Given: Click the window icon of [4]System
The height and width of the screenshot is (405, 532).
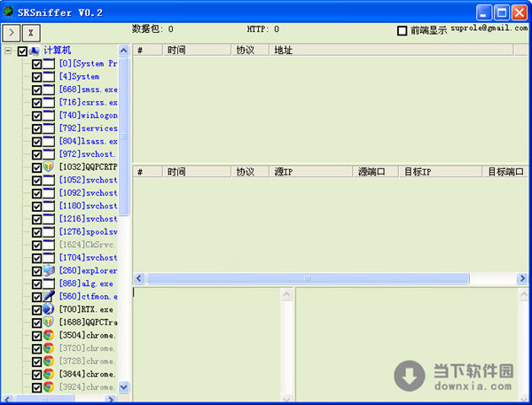Looking at the screenshot, I should 49,76.
